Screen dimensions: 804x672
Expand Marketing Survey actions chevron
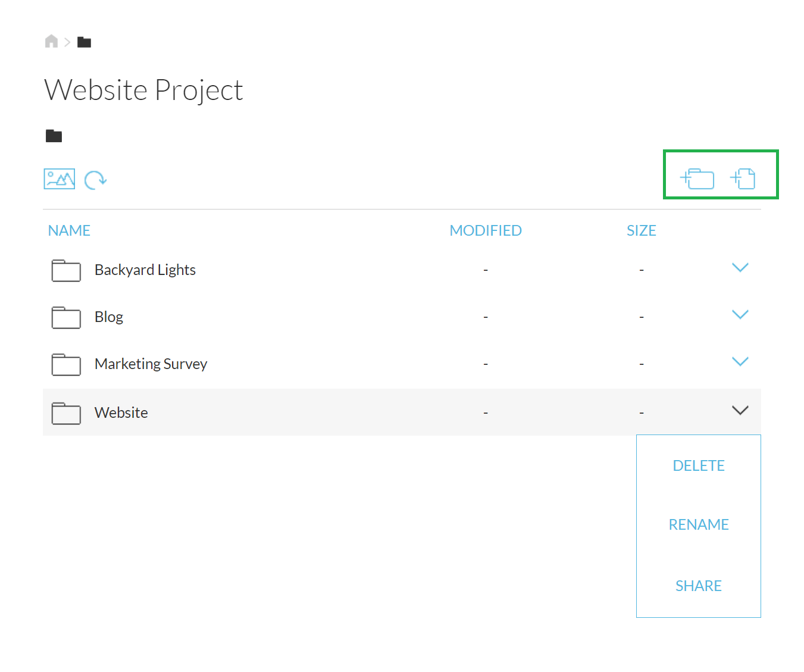(740, 362)
